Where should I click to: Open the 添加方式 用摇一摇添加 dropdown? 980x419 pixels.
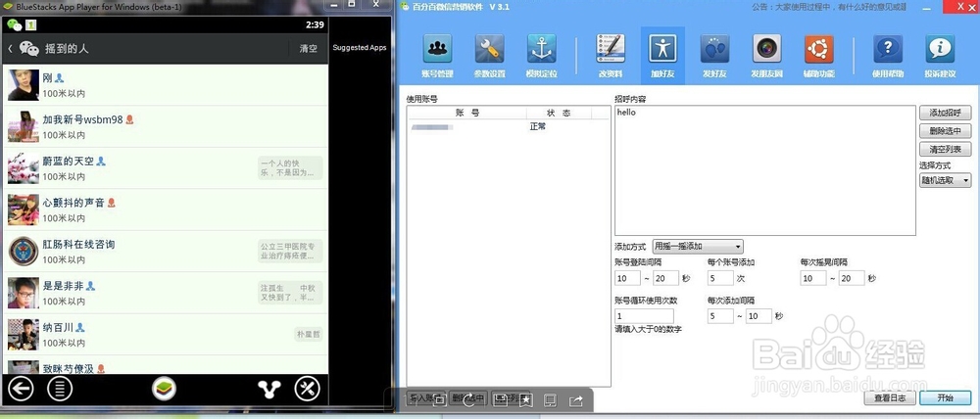[x=698, y=247]
